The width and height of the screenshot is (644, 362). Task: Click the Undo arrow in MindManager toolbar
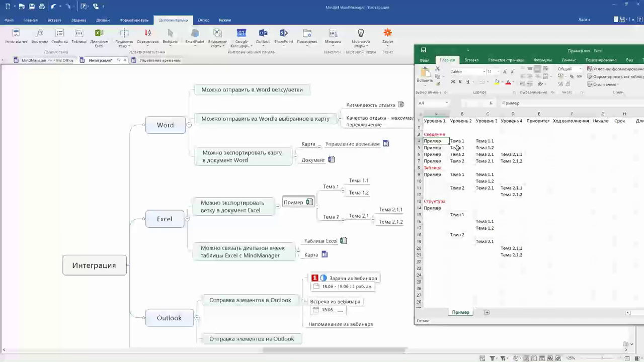click(53, 7)
